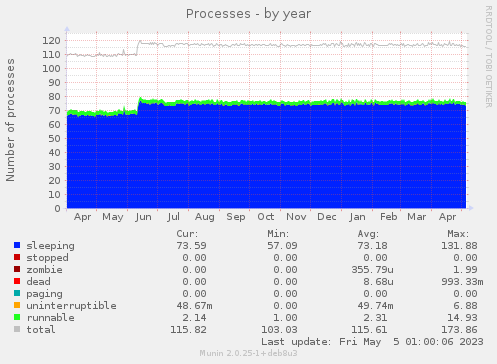The width and height of the screenshot is (497, 364).
Task: Click the 100 y-axis tick label
Action: (x=51, y=69)
